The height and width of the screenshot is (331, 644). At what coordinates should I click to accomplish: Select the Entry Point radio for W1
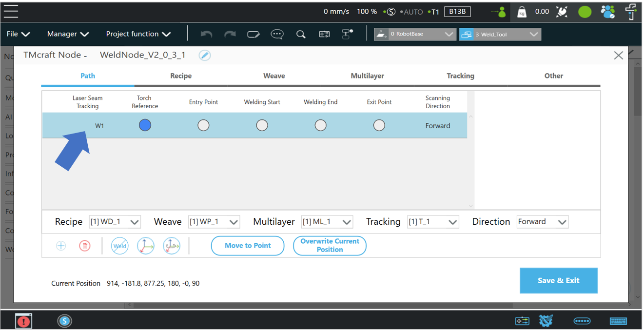(x=203, y=125)
